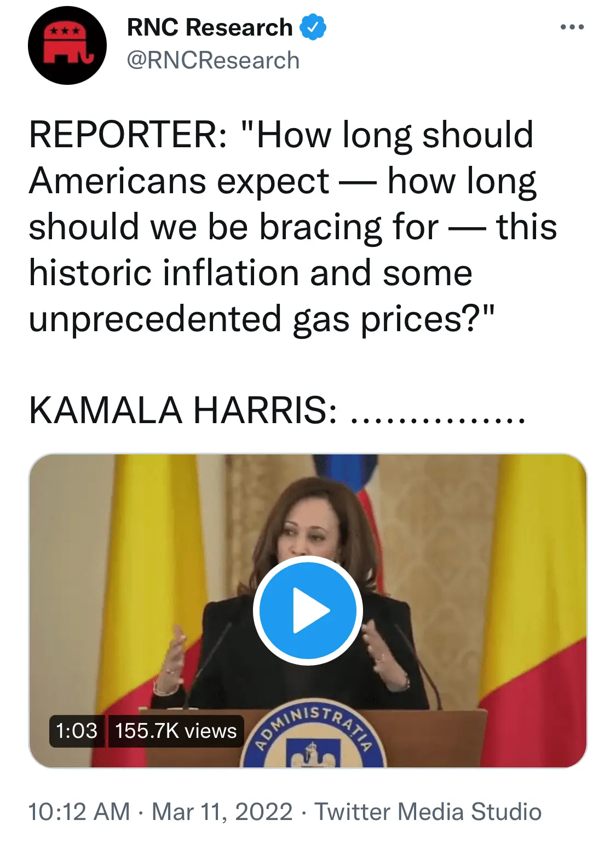The width and height of the screenshot is (616, 849).
Task: Open the Twitter Media Studio source link
Action: pyautogui.click(x=428, y=812)
